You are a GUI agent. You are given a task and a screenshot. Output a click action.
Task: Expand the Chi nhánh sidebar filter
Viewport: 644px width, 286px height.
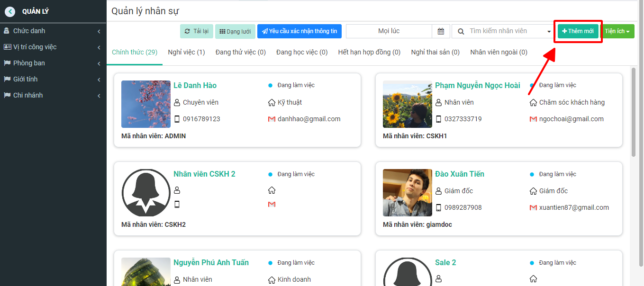pyautogui.click(x=53, y=96)
